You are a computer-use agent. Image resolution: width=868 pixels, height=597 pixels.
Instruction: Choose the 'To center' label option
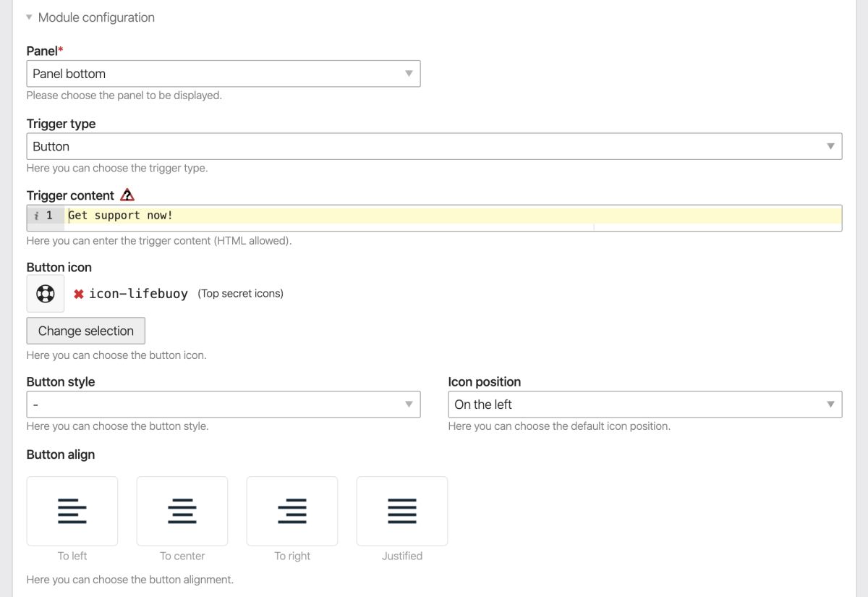[x=182, y=556]
